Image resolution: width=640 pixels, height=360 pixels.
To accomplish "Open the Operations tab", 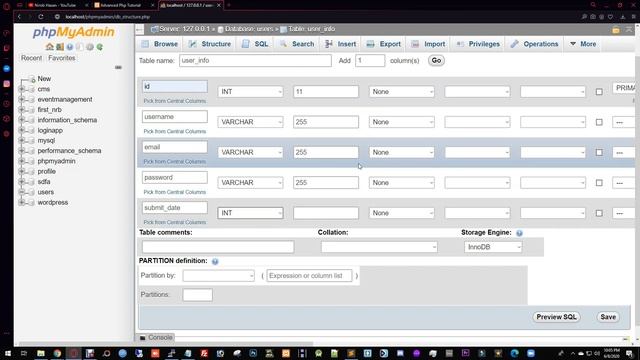I will 535,44.
